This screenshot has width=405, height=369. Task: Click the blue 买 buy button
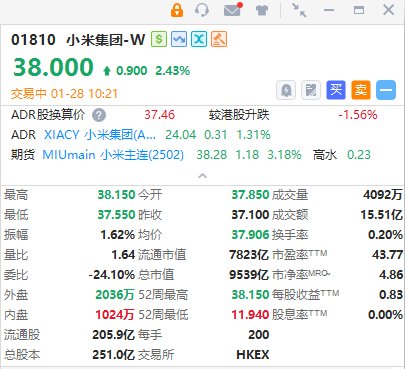[x=336, y=90]
